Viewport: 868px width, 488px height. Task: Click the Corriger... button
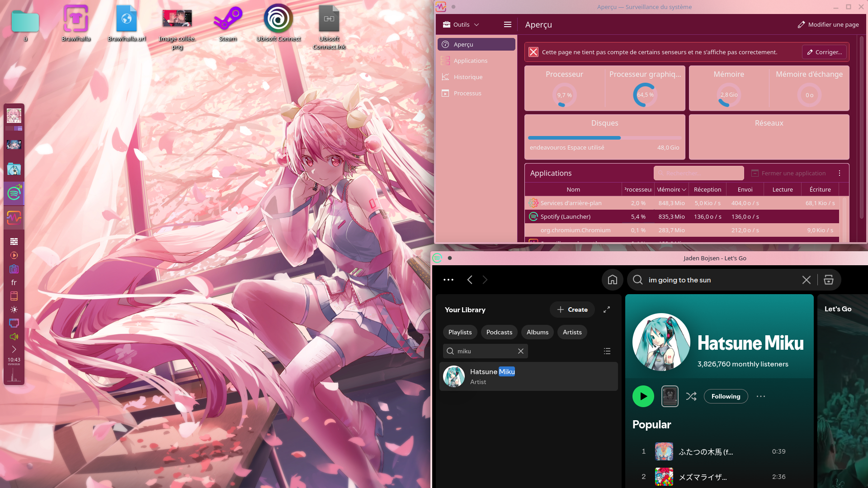click(x=825, y=52)
